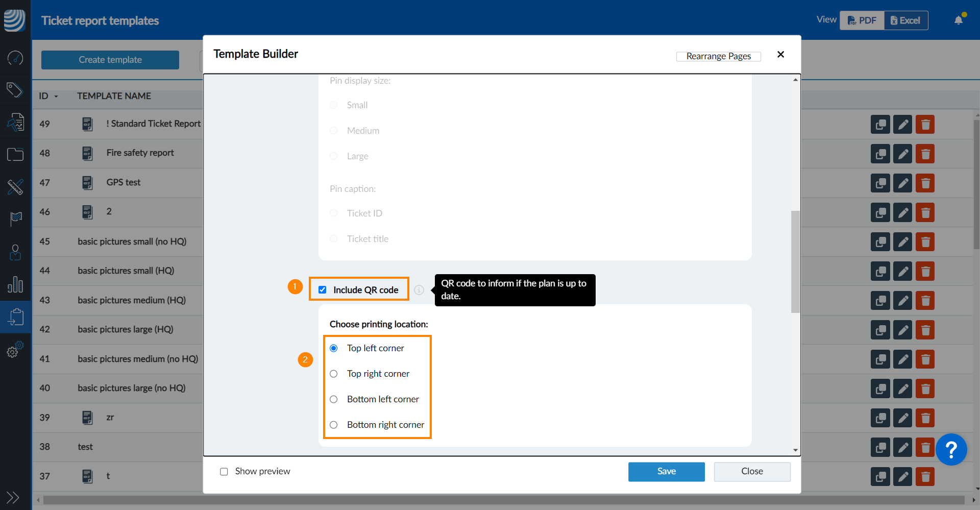Screen dimensions: 980x510
Task: Click the Rearrange Pages button
Action: (x=718, y=56)
